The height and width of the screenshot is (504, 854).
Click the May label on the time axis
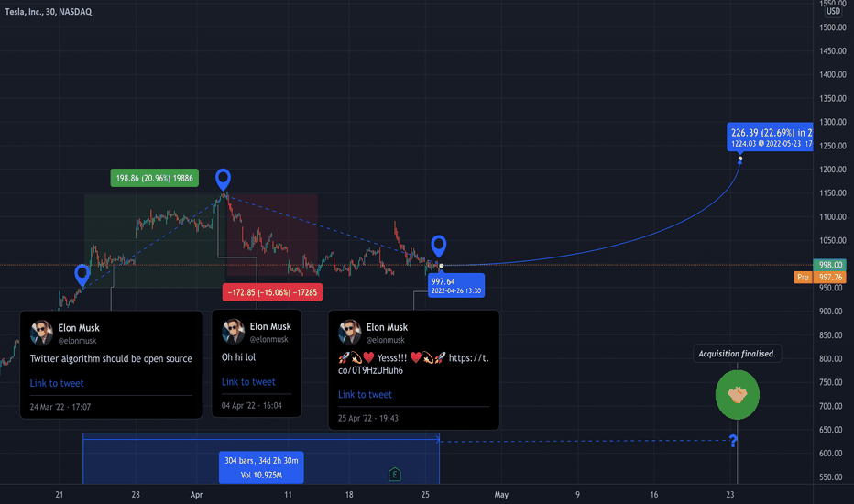(x=501, y=495)
